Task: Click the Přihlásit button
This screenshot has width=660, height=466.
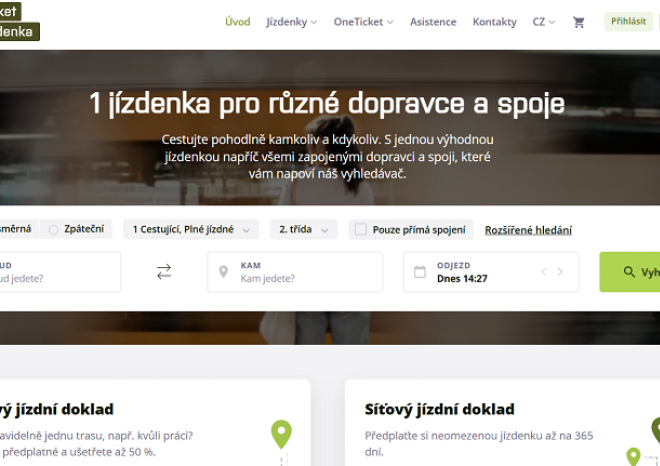Action: click(628, 21)
